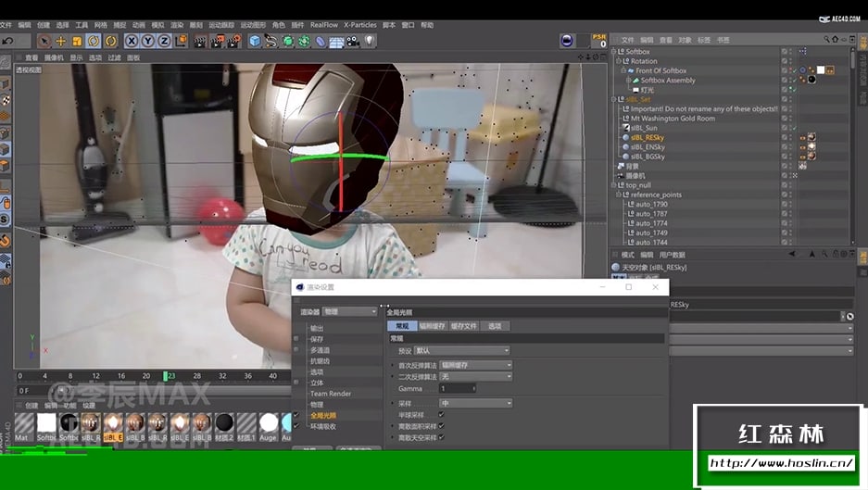Toggle the X axis lock icon

[132, 41]
